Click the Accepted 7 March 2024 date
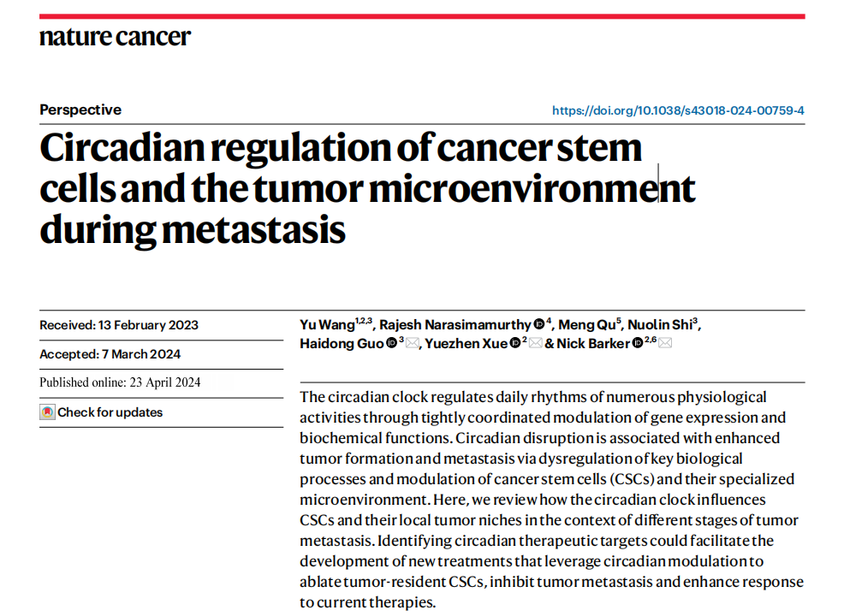Viewport: 844px width, 616px height. tap(110, 354)
